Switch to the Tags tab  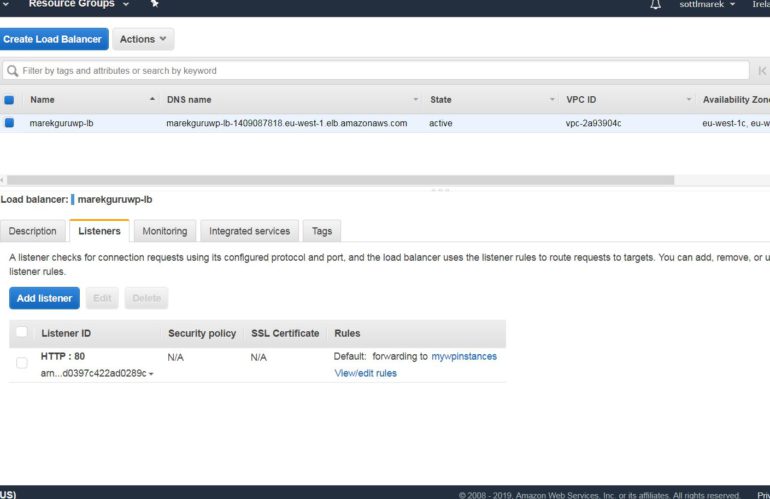(322, 231)
